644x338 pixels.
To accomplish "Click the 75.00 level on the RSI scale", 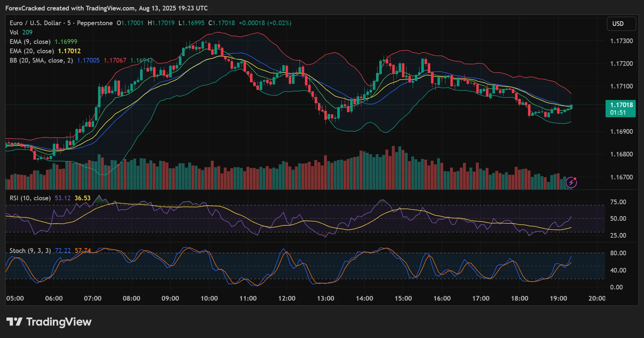I will [617, 202].
